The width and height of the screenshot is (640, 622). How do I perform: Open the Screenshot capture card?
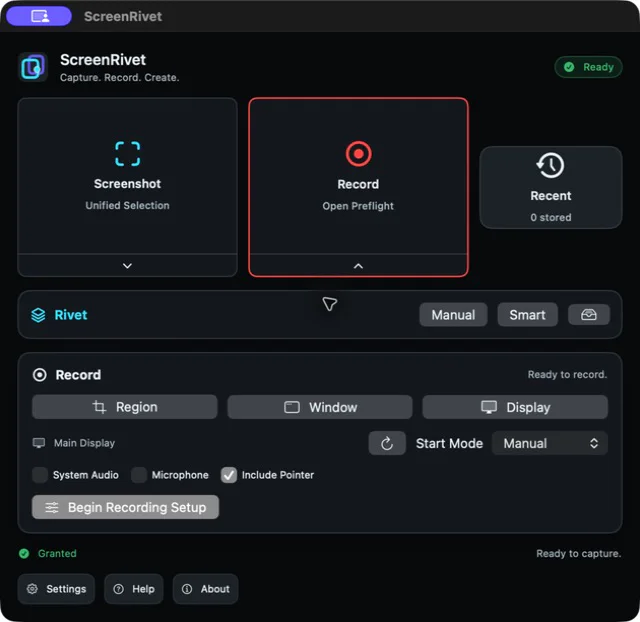coord(127,176)
